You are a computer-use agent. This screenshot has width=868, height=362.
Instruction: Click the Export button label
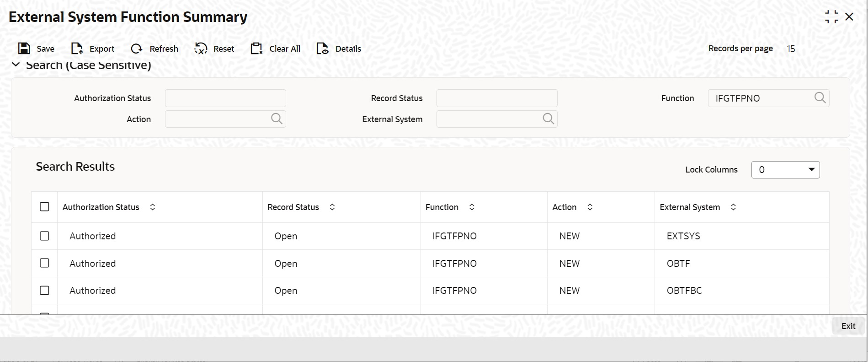point(102,49)
